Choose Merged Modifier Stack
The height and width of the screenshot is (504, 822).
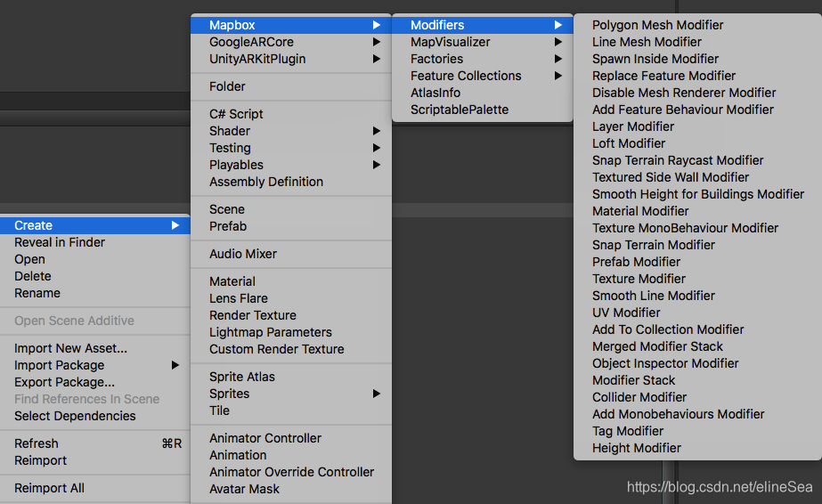697,346
